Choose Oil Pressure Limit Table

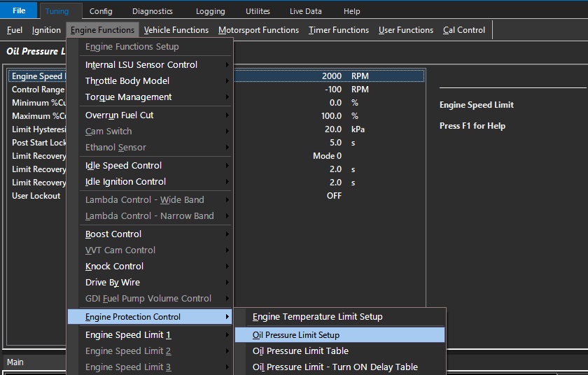pyautogui.click(x=300, y=351)
